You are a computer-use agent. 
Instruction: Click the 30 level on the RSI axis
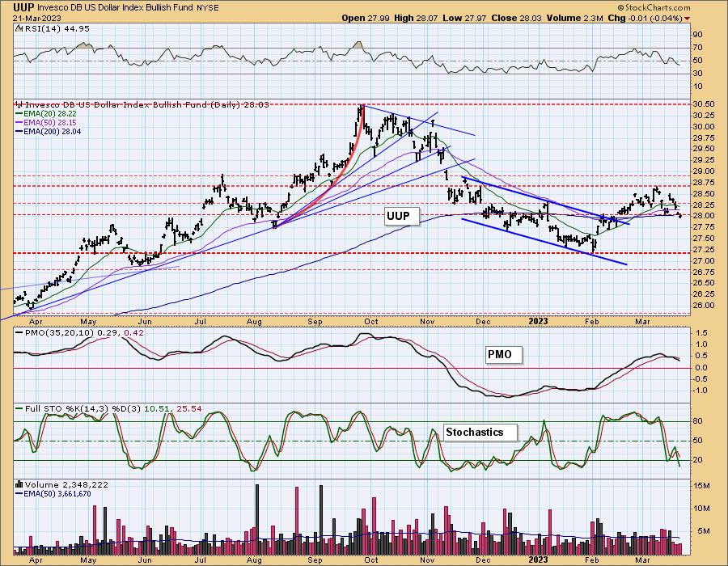click(x=697, y=74)
